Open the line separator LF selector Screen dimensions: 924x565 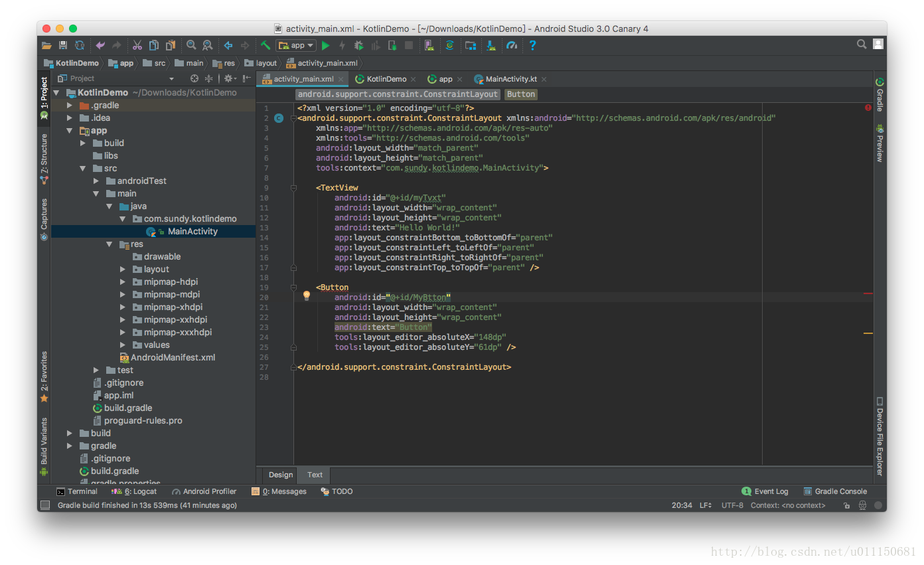coord(705,505)
